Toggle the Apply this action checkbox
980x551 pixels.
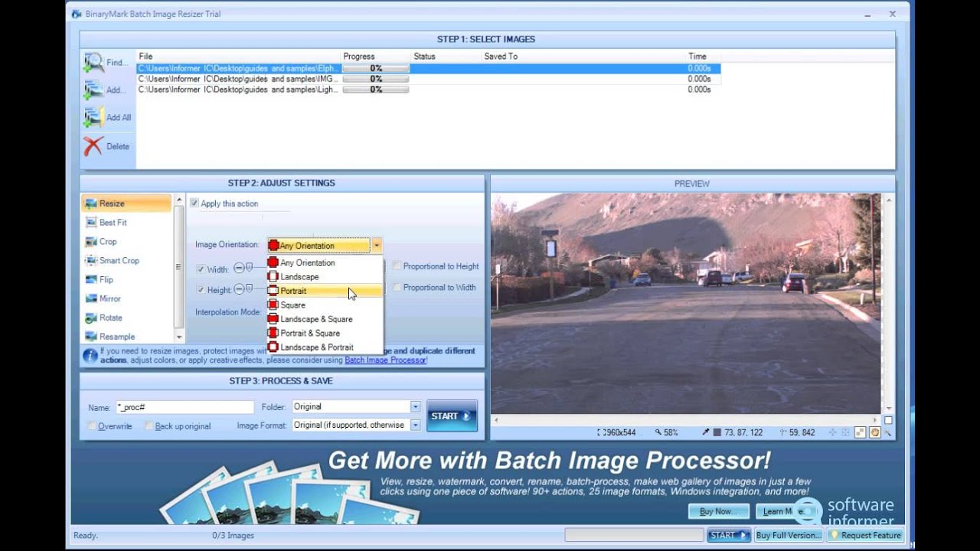coord(194,203)
